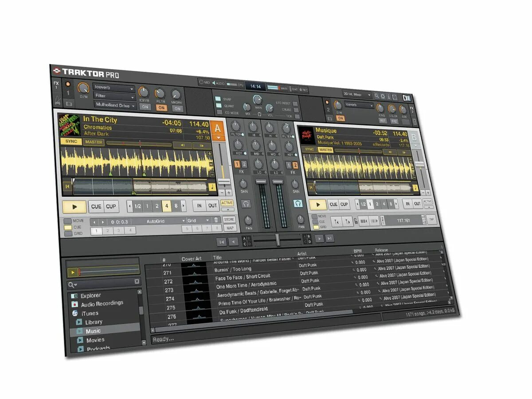This screenshot has width=532, height=399.
Task: Open FX unit 2 Iceverb dropdown
Action: tap(360, 106)
